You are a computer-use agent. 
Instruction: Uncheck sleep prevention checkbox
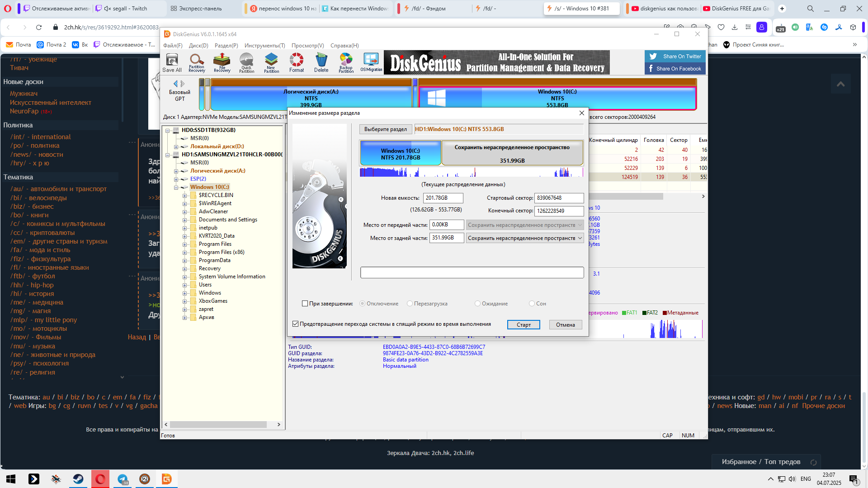tap(296, 324)
